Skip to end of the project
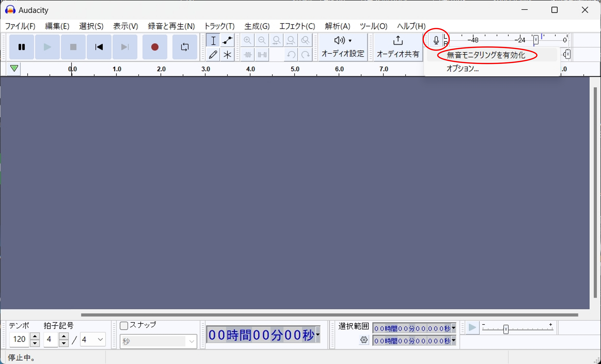Viewport: 601px width, 364px height. pos(125,47)
